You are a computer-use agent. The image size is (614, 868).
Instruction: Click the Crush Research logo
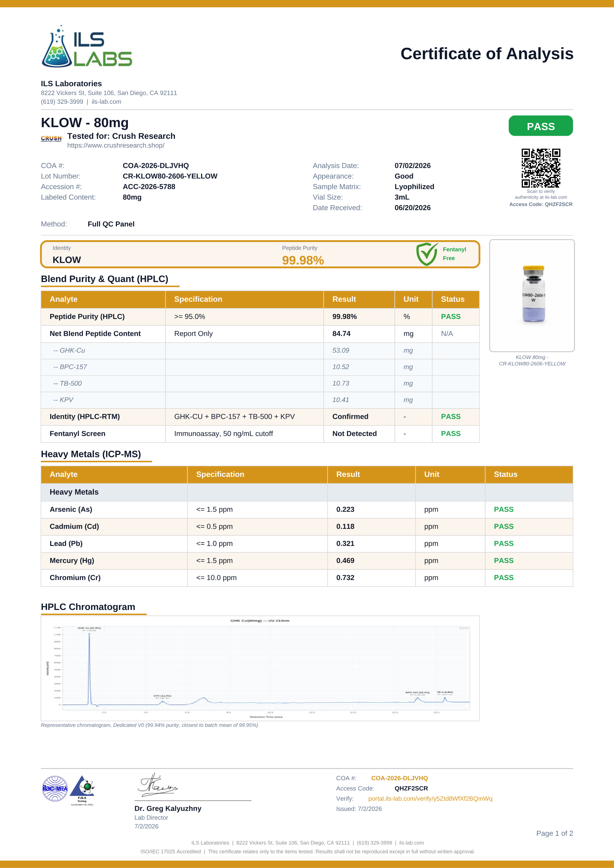click(51, 138)
